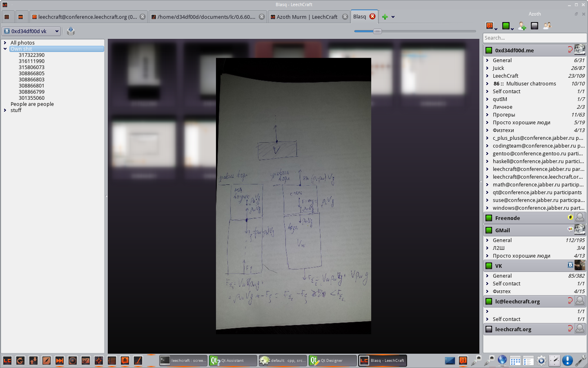Switch to Azoth Murm | LeechCraft tab

point(309,17)
